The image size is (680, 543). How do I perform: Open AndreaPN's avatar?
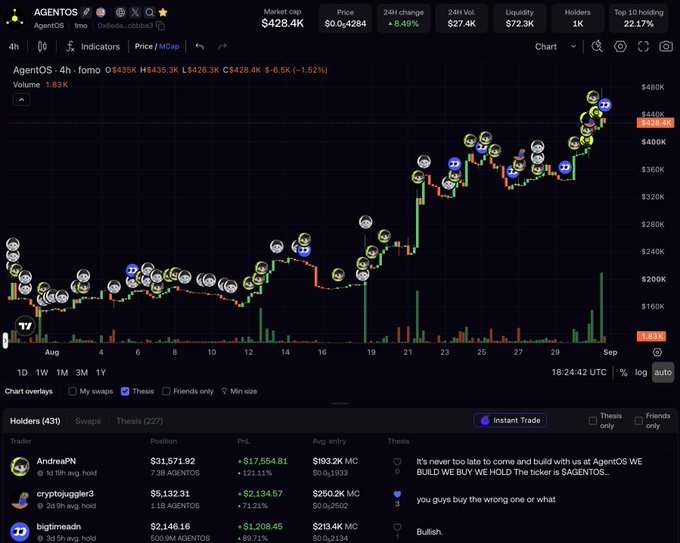point(20,467)
